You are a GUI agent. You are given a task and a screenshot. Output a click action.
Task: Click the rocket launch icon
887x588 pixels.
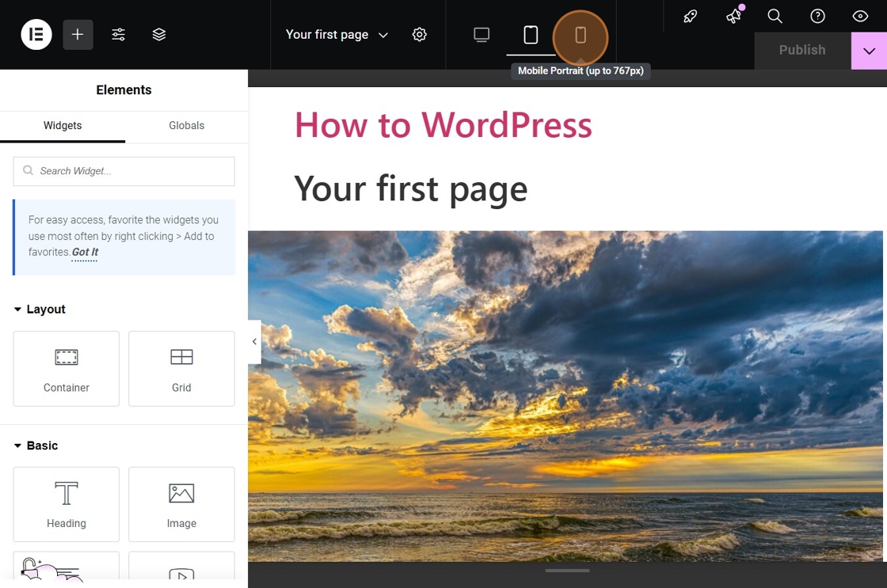[x=690, y=16]
